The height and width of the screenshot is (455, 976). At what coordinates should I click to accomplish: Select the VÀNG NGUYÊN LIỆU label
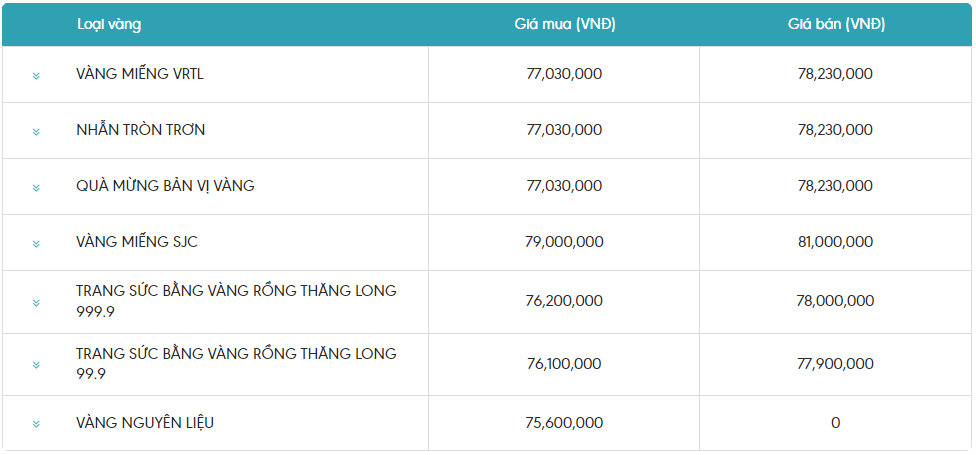[145, 423]
